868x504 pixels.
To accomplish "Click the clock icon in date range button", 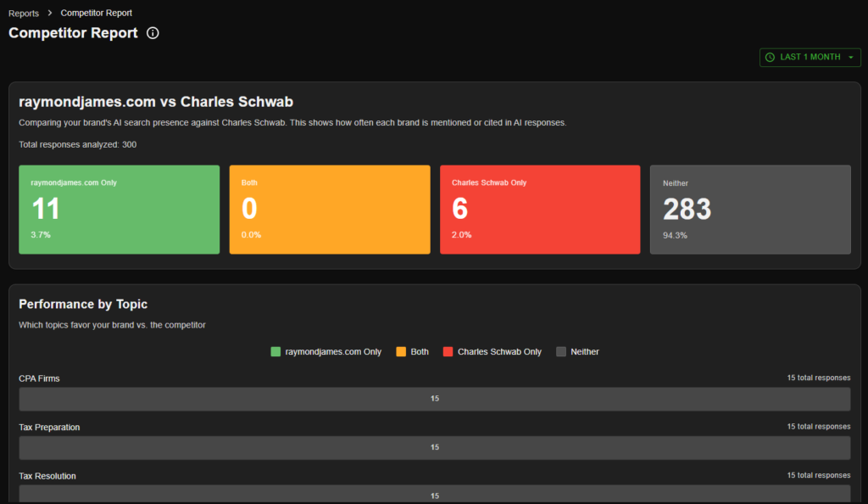I will coord(770,57).
